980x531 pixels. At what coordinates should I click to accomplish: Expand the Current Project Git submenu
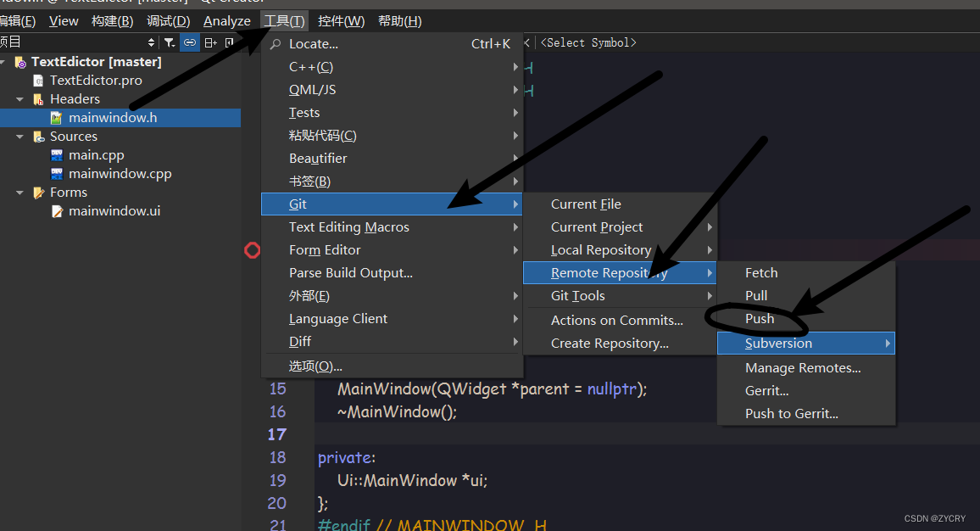pyautogui.click(x=620, y=227)
